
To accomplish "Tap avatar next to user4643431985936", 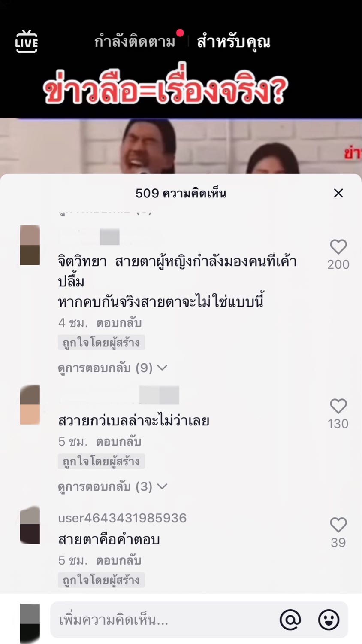I will click(30, 525).
